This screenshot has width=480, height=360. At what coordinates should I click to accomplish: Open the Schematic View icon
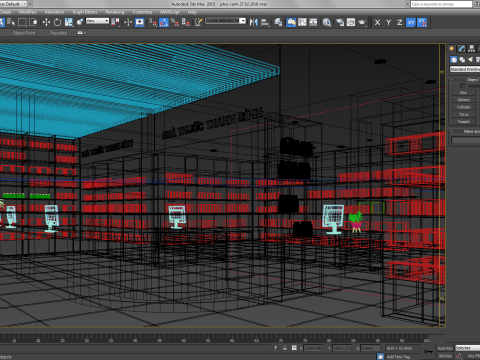tap(313, 22)
